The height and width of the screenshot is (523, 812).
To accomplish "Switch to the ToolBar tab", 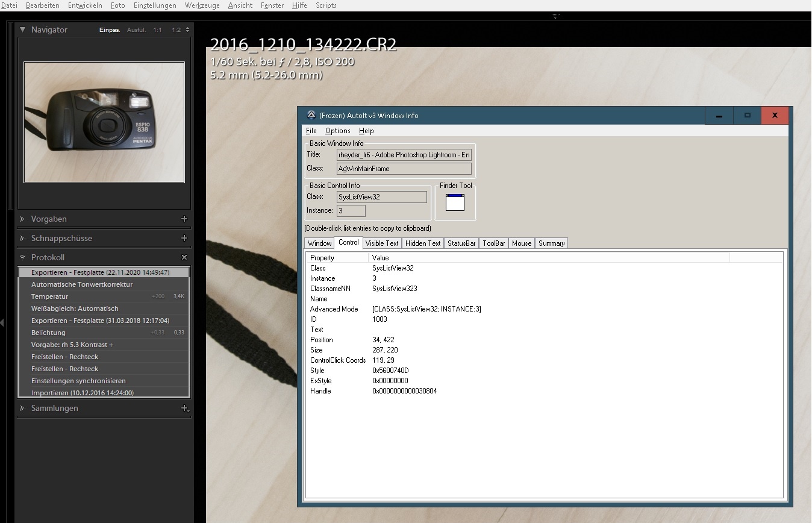I will point(494,243).
